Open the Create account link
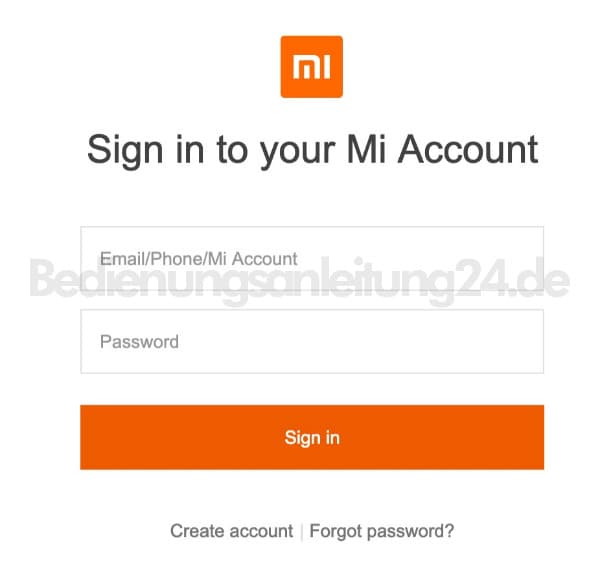600x570 pixels. coord(232,531)
